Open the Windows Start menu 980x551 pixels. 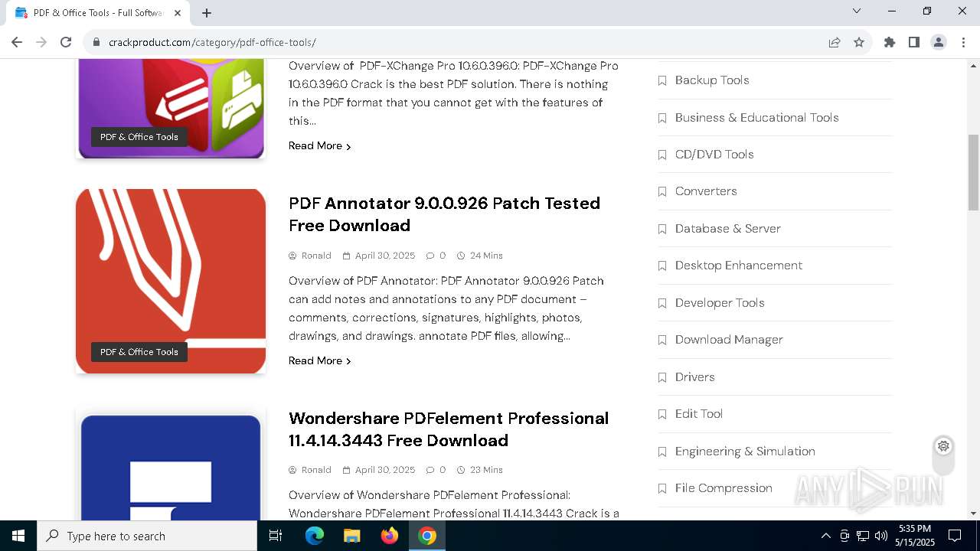pyautogui.click(x=18, y=536)
